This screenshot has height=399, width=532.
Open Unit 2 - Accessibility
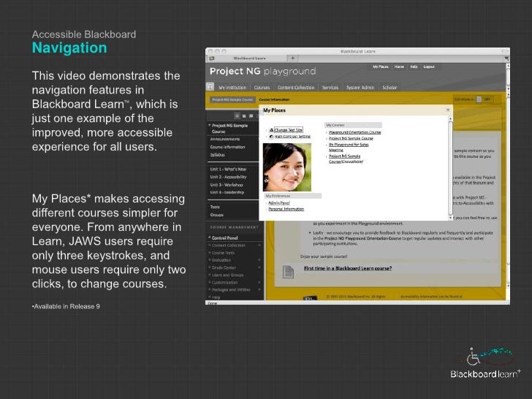point(228,177)
